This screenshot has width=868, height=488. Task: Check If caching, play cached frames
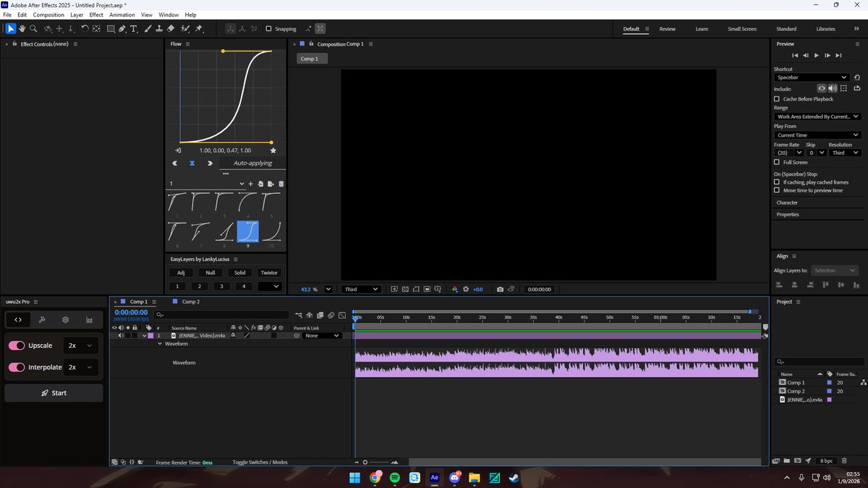click(777, 182)
